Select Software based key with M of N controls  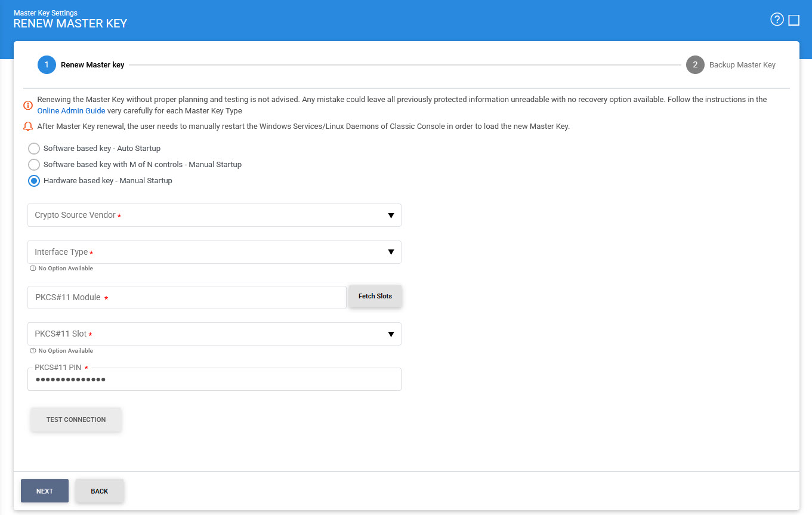tap(34, 165)
